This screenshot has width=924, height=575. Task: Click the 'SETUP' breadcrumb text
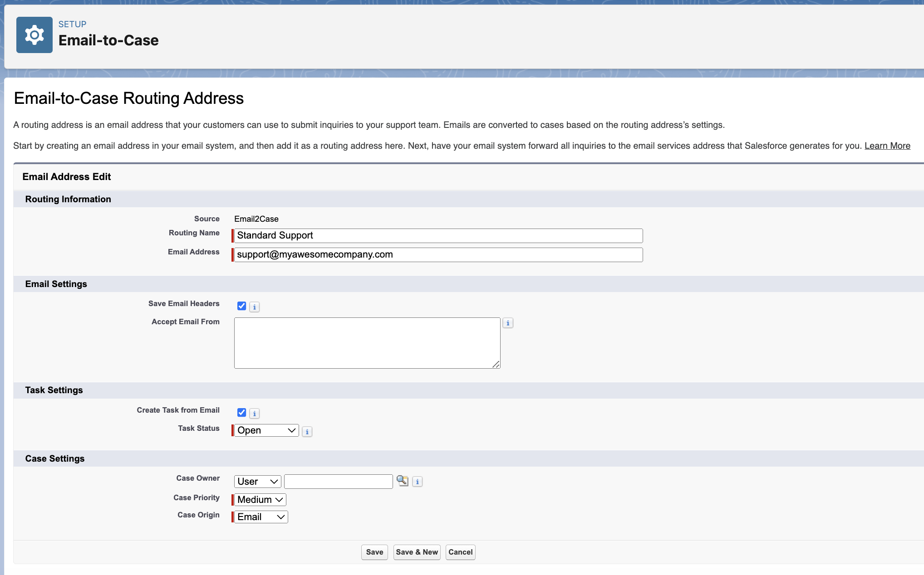click(x=72, y=24)
